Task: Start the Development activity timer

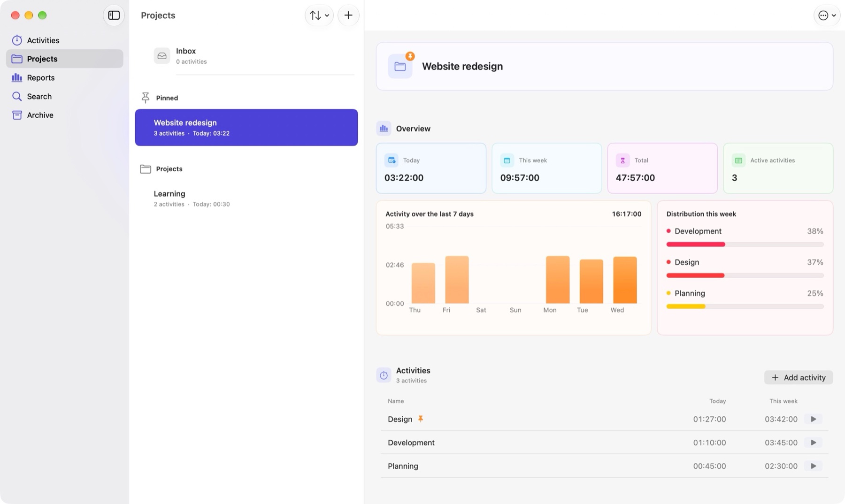Action: pos(813,443)
